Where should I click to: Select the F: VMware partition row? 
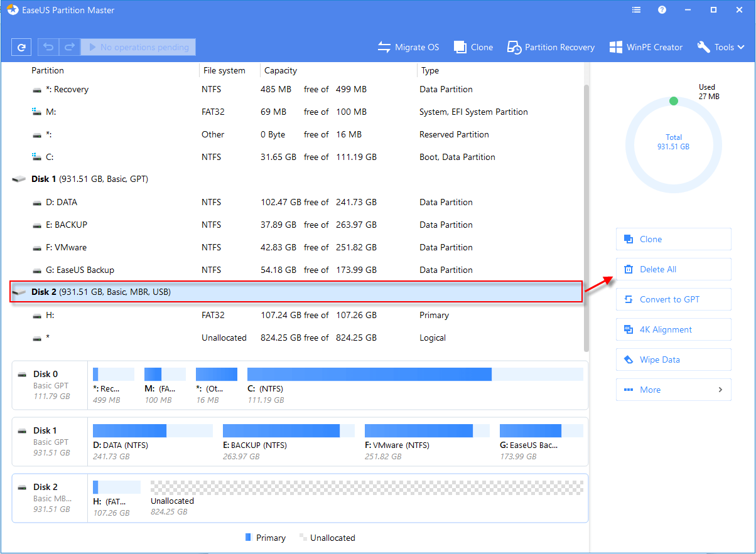click(296, 247)
